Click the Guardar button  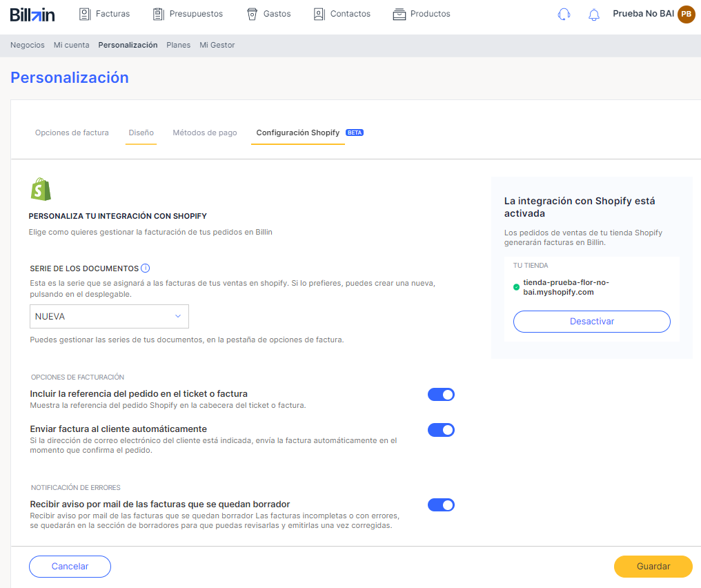coord(653,567)
